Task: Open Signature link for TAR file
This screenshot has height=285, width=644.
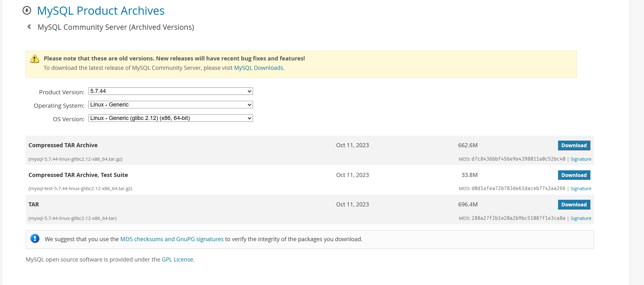Action: (x=581, y=218)
